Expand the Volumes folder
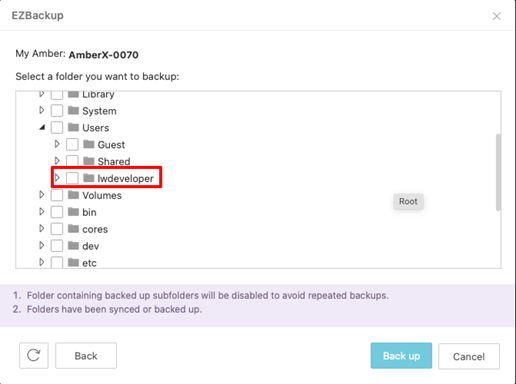The height and width of the screenshot is (384, 516). coord(42,195)
